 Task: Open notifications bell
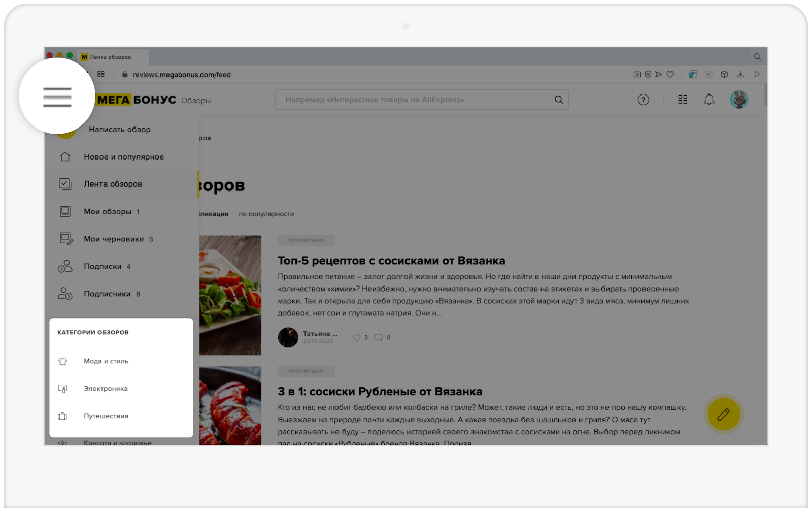click(709, 100)
